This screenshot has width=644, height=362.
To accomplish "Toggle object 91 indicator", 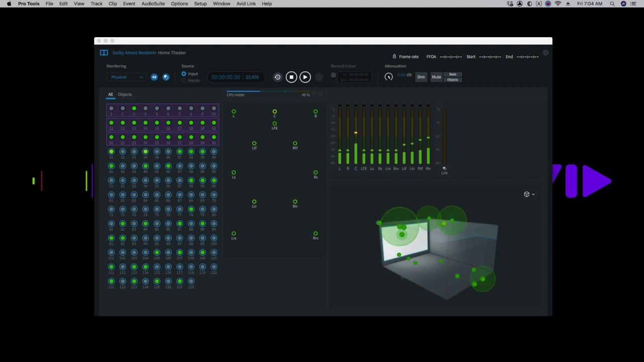I will (x=111, y=238).
